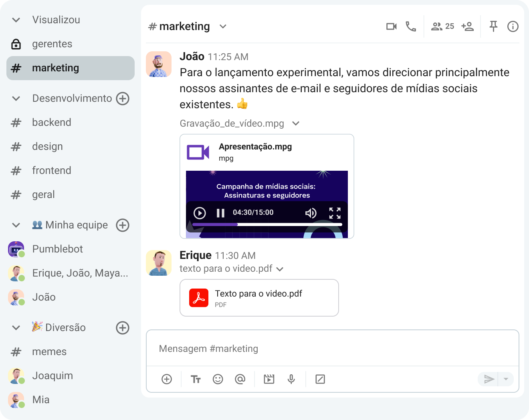
Task: Collapse the Minha equipe section
Action: click(x=16, y=225)
